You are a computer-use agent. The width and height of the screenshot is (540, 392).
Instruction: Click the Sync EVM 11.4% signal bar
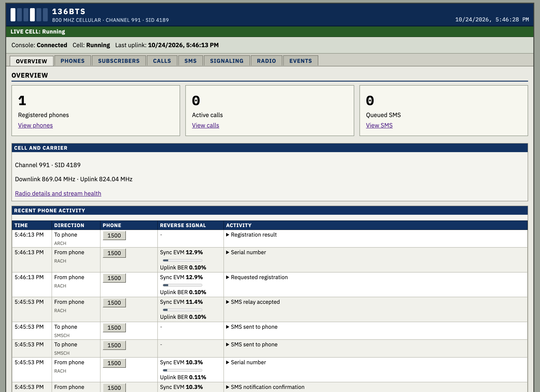pyautogui.click(x=182, y=310)
